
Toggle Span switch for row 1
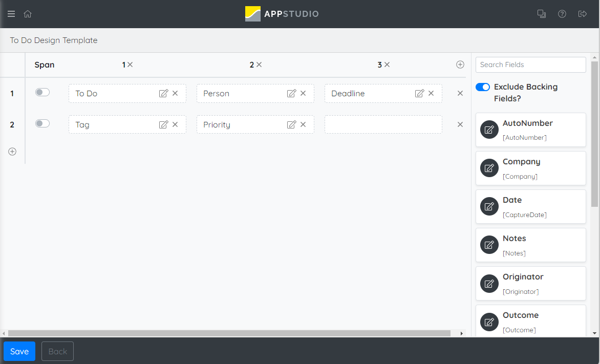pos(42,92)
